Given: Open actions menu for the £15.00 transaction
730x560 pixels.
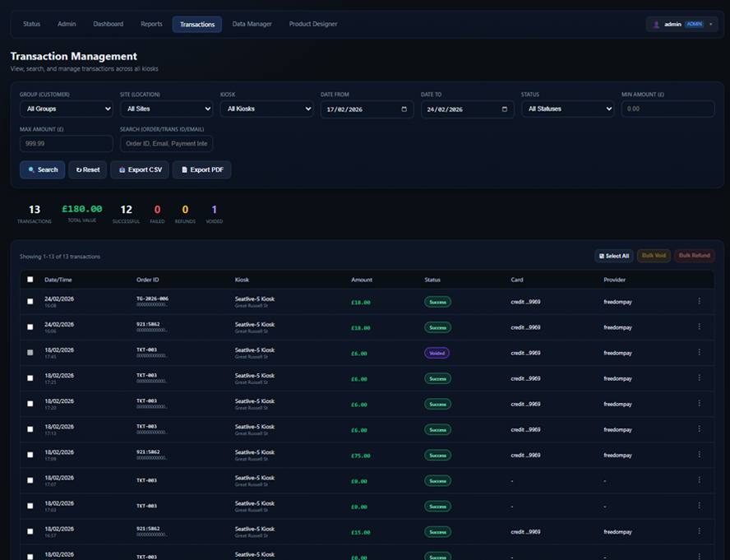Looking at the screenshot, I should click(x=699, y=531).
